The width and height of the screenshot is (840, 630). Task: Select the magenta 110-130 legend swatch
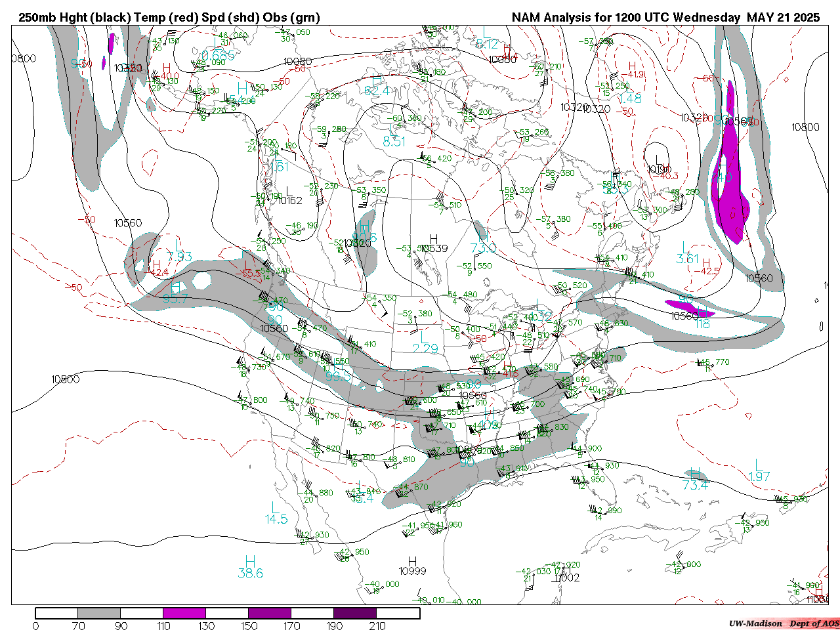pos(184,613)
